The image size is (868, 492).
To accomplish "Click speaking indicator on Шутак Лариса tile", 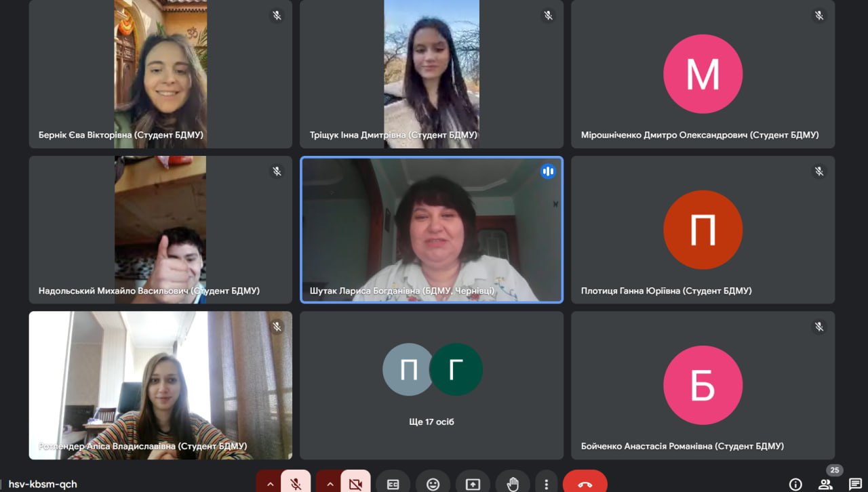I will pos(548,171).
